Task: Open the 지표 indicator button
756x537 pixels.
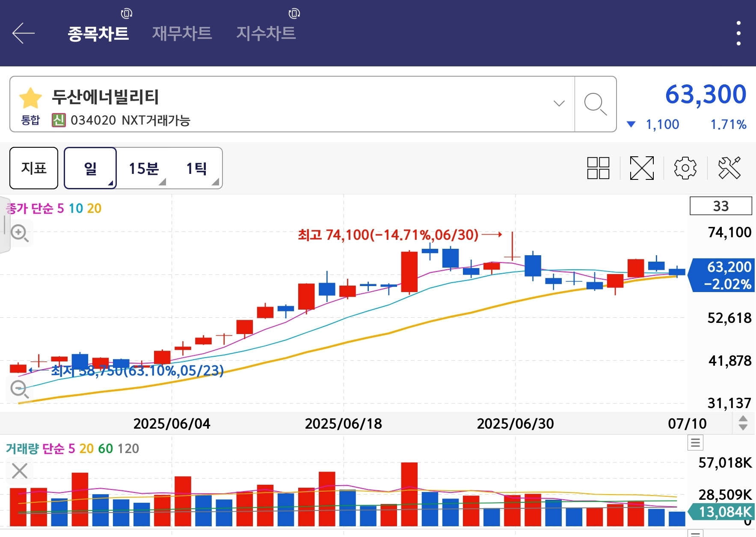Action: point(34,168)
